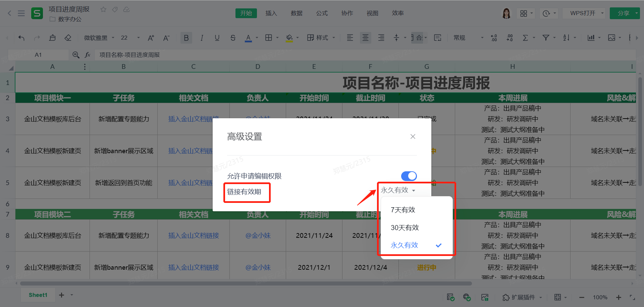Viewport: 644px width, 307px height.
Task: Switch to the 视图 tab
Action: click(x=372, y=13)
